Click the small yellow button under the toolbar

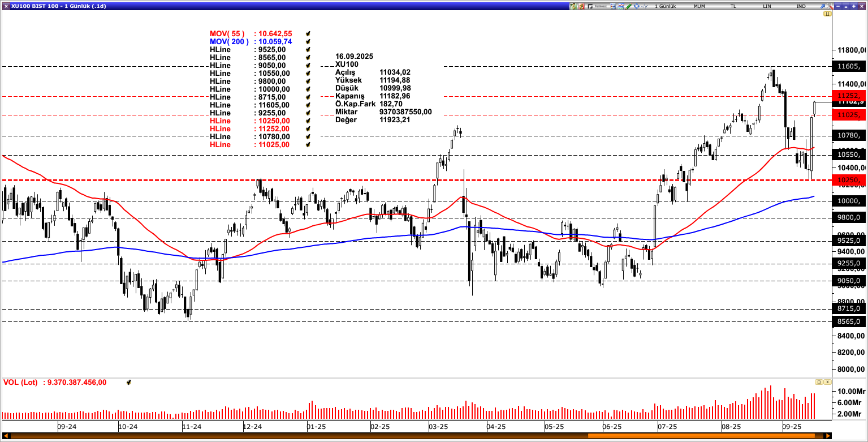coord(827,14)
